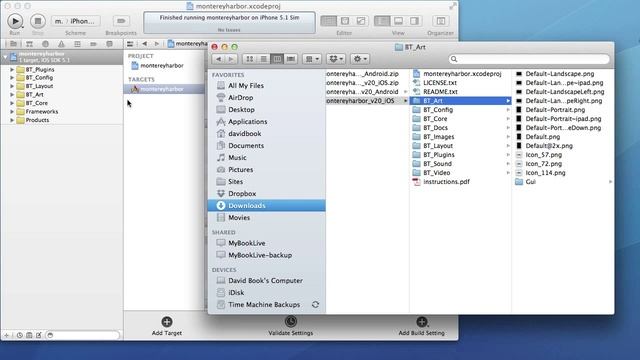
Task: Select Downloads in Finder sidebar
Action: coord(267,206)
